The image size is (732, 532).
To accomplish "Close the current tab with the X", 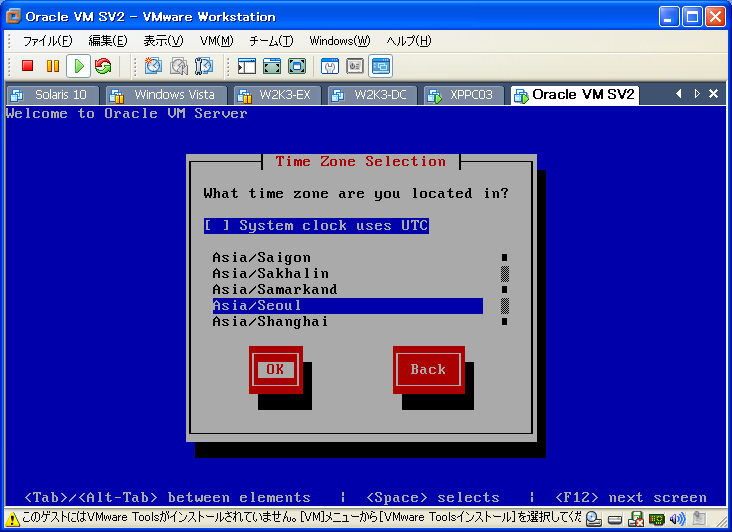I will pos(713,94).
